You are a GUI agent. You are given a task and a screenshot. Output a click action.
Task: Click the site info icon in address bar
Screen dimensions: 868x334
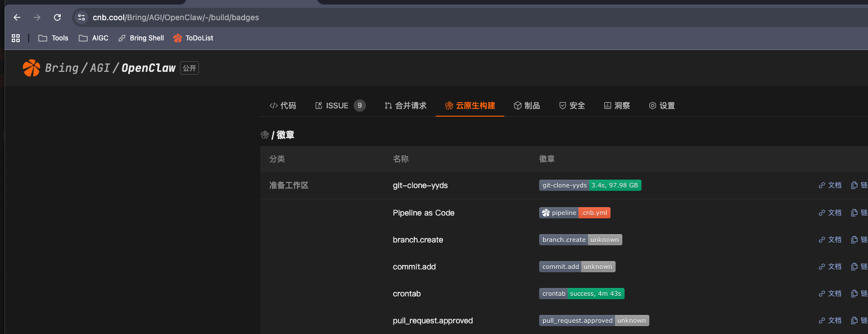pyautogui.click(x=82, y=17)
